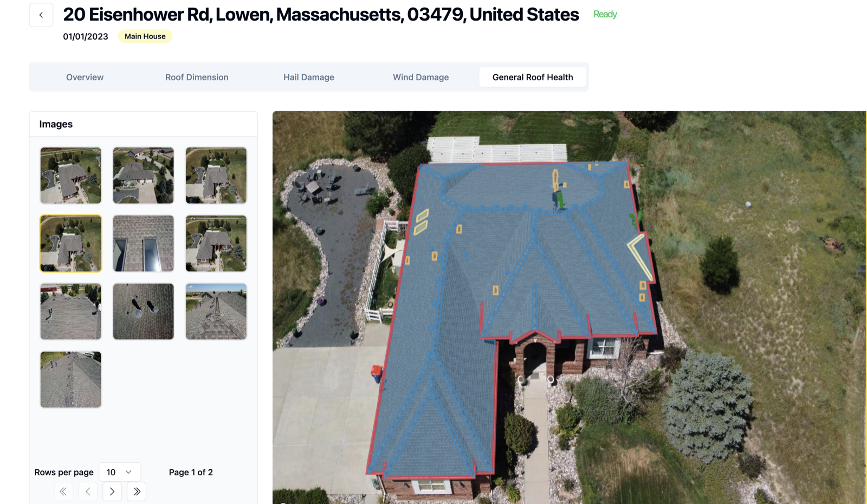Image resolution: width=867 pixels, height=504 pixels.
Task: Click the 01/01/2023 date text
Action: [86, 36]
